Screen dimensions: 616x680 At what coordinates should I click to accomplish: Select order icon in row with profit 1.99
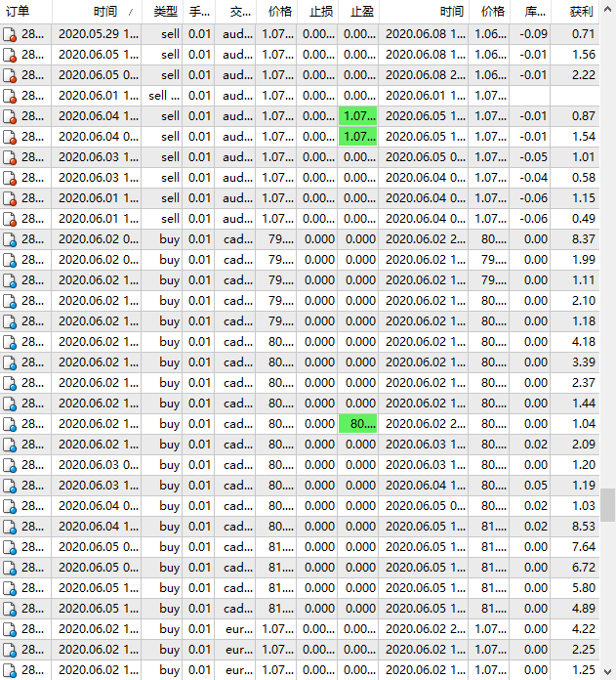coord(10,260)
